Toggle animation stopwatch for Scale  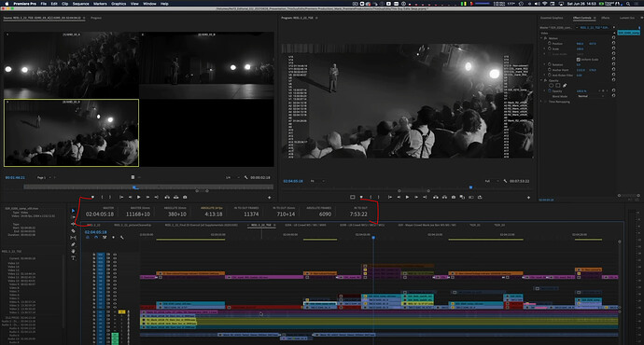tap(550, 48)
